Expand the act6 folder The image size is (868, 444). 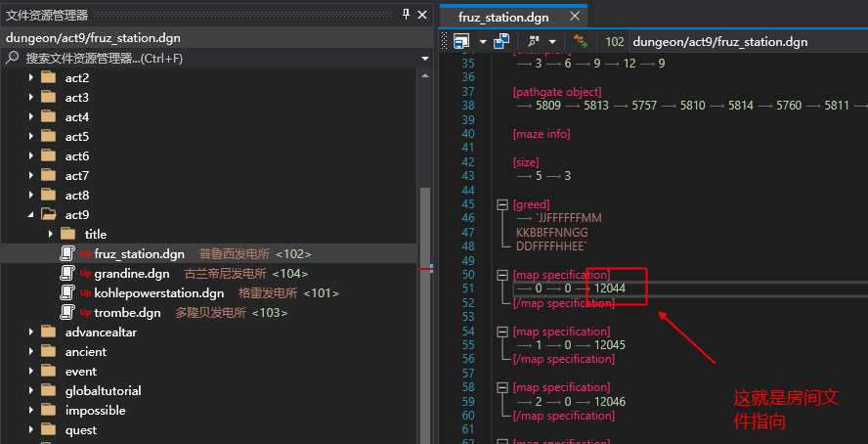(30, 156)
